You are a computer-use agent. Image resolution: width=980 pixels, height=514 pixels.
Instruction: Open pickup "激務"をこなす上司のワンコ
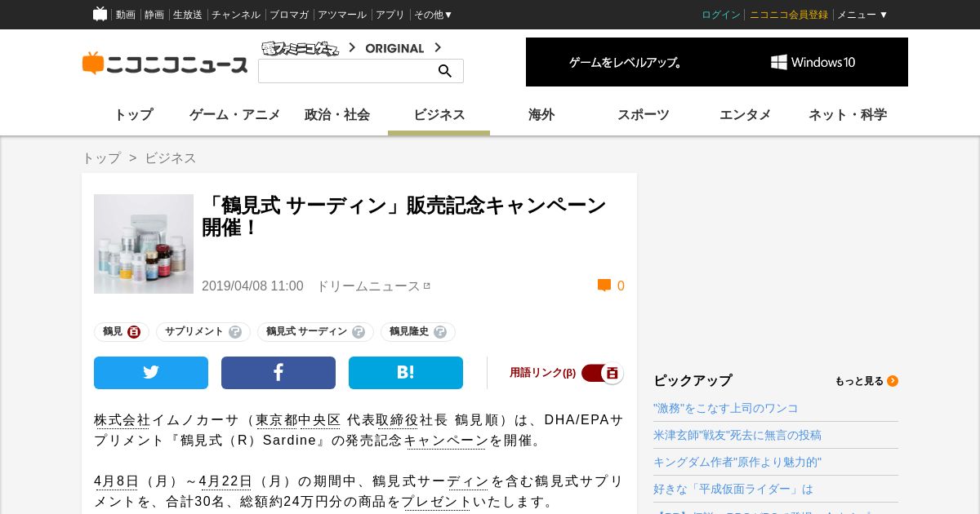coord(726,408)
